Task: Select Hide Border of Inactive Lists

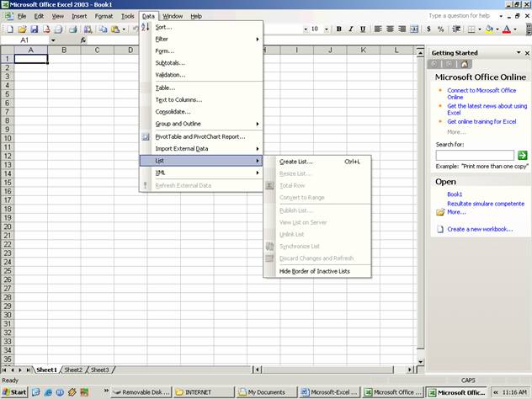Action: coord(317,271)
